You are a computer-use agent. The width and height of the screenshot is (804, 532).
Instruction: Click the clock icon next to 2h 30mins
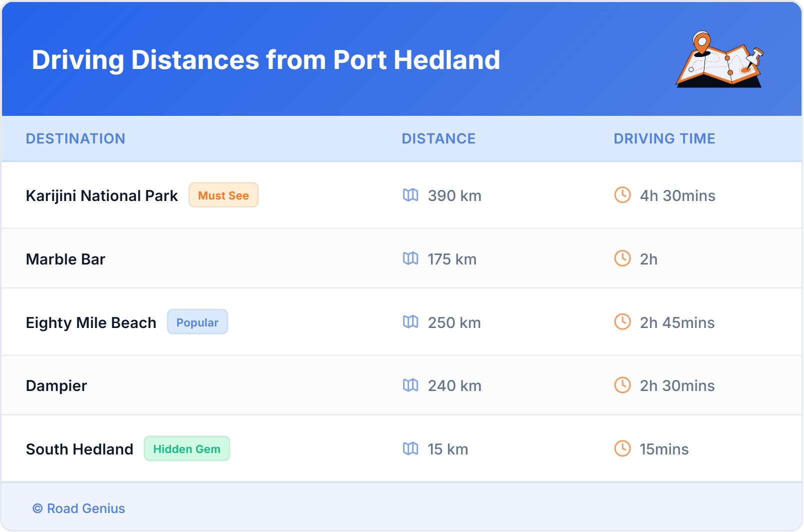point(622,385)
